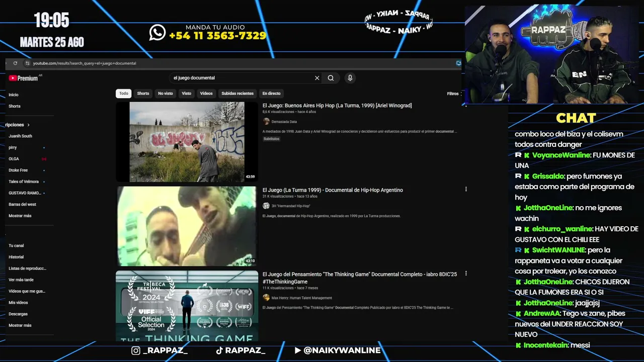The width and height of the screenshot is (644, 362).
Task: Open 'El Juego del Pensamiento' video title
Action: [360, 278]
